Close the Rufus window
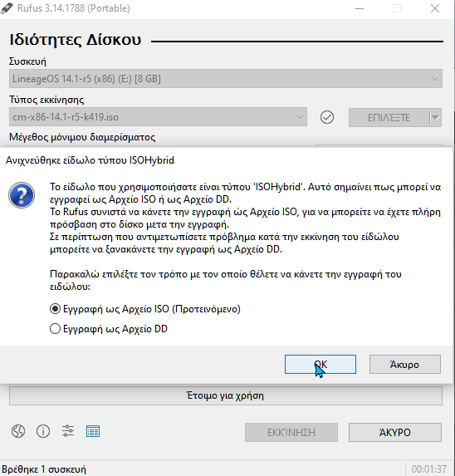Viewport: 455px width, 476px height. [x=435, y=8]
